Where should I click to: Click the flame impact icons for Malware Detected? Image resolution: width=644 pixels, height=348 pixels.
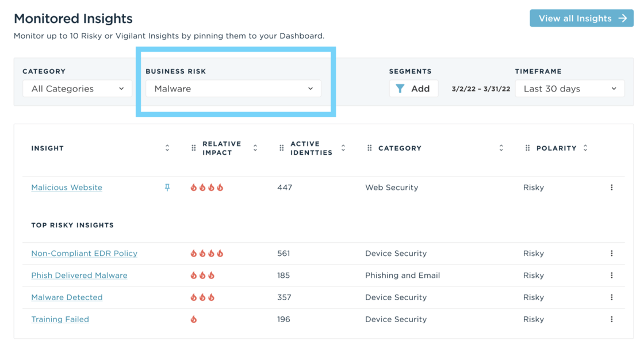pyautogui.click(x=202, y=297)
